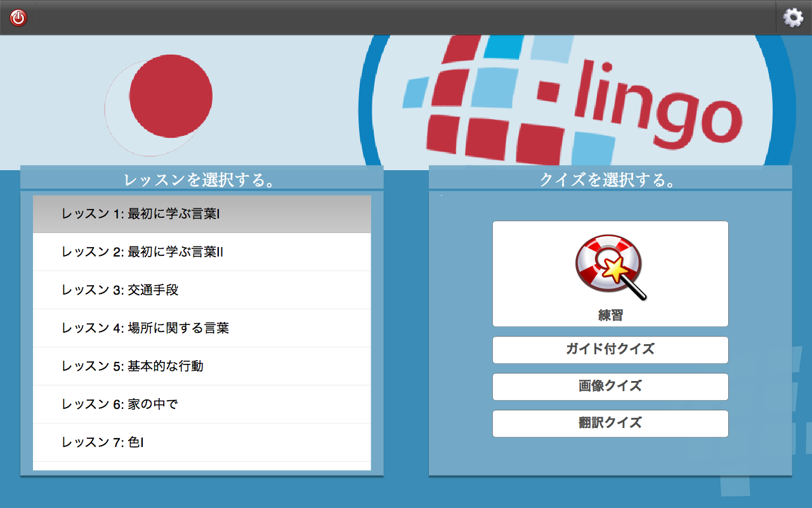Viewport: 812px width, 508px height.
Task: Pick レッスン 4: 場所に関する言葉
Action: 202,328
